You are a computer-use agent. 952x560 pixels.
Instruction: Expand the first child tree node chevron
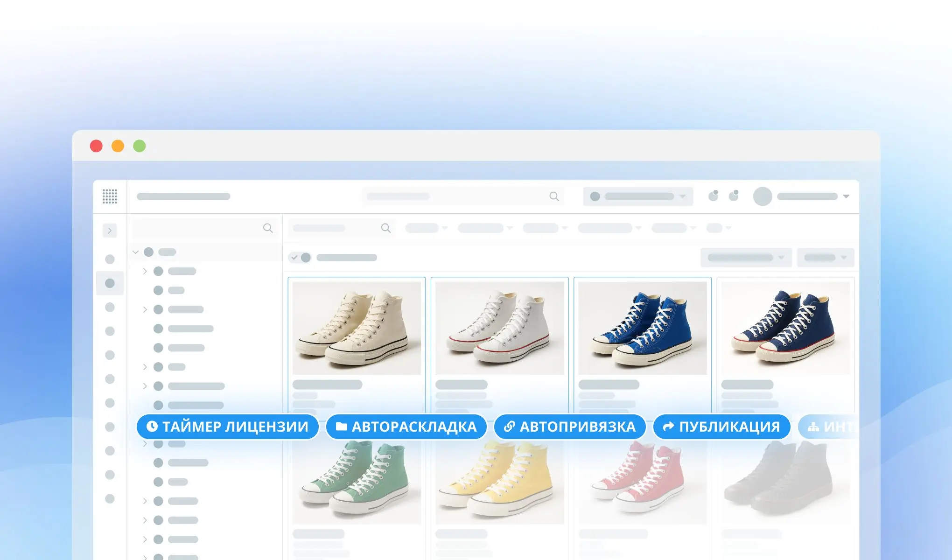tap(145, 271)
